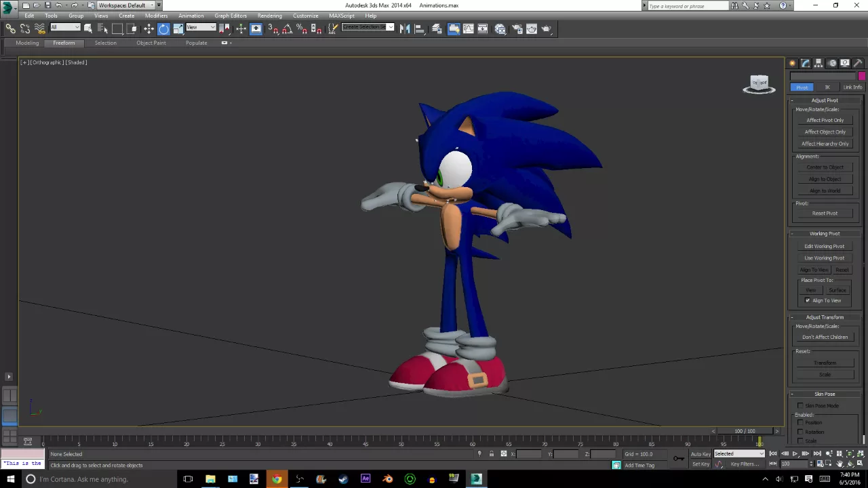This screenshot has height=488, width=868.
Task: Activate the Select and Rotate tool
Action: 163,28
